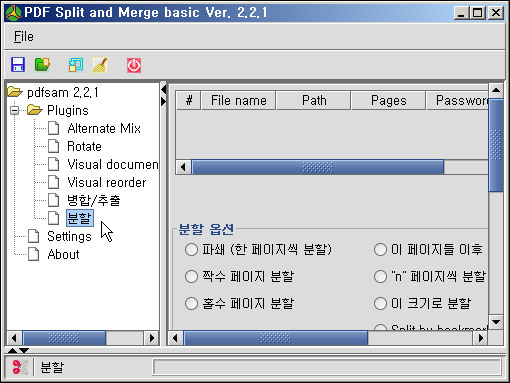
Task: Open the File menu
Action: 23,36
